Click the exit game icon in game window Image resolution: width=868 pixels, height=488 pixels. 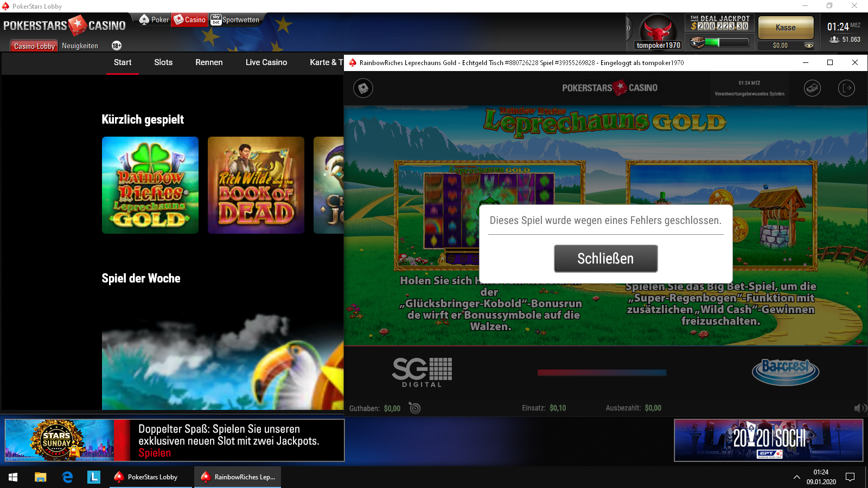tap(846, 88)
